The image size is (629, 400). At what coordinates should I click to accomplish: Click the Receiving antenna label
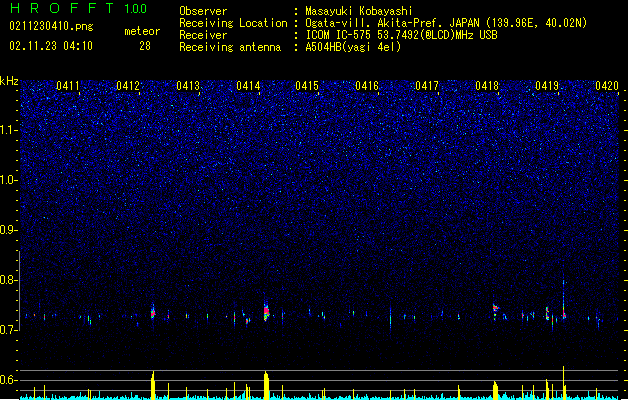pos(230,47)
